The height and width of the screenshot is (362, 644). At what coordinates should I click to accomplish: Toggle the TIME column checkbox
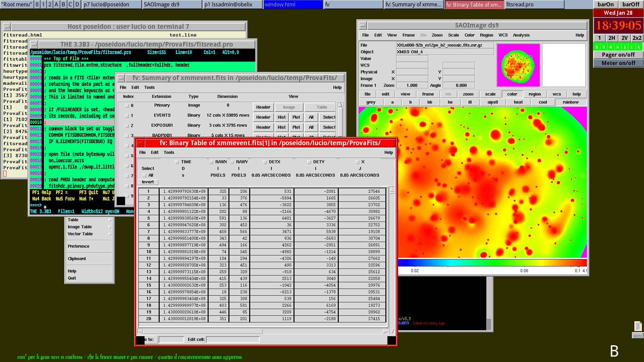(x=177, y=162)
